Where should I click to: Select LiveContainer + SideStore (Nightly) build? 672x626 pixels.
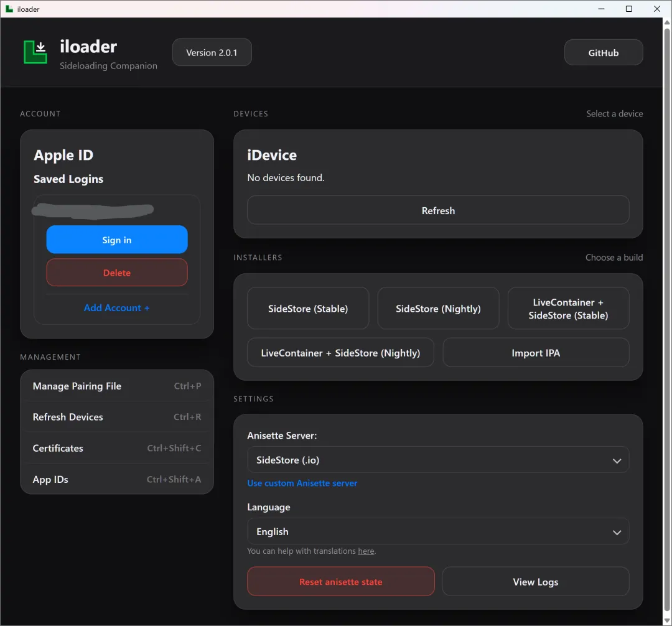tap(340, 353)
